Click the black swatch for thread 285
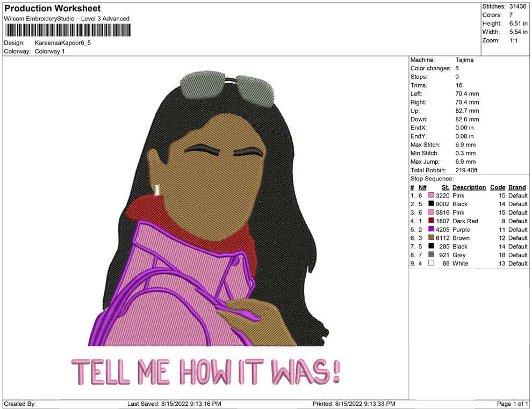The width and height of the screenshot is (532, 409). click(x=431, y=246)
